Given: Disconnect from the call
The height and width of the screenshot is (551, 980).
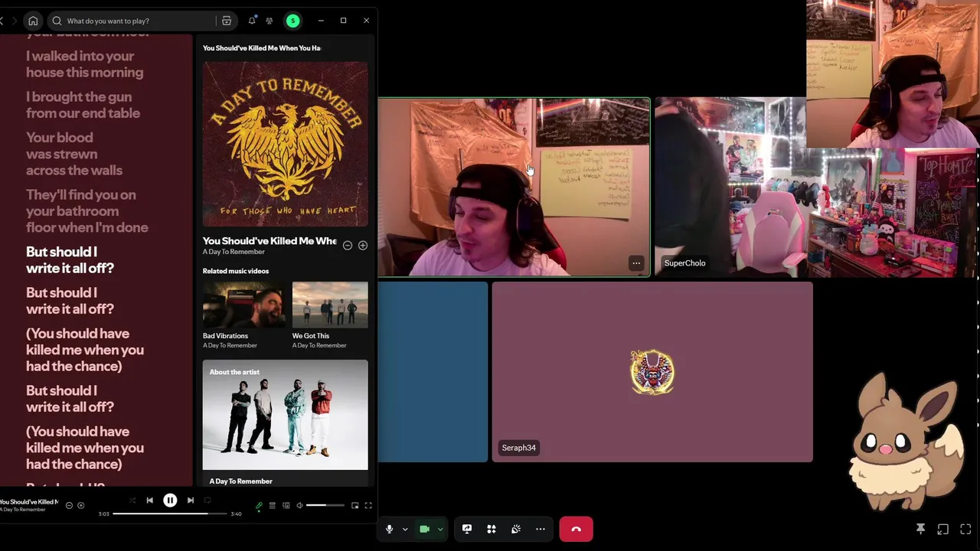Looking at the screenshot, I should pyautogui.click(x=576, y=529).
